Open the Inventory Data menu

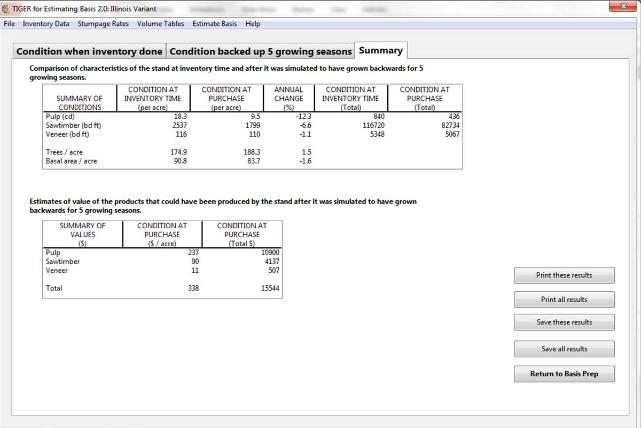click(48, 23)
